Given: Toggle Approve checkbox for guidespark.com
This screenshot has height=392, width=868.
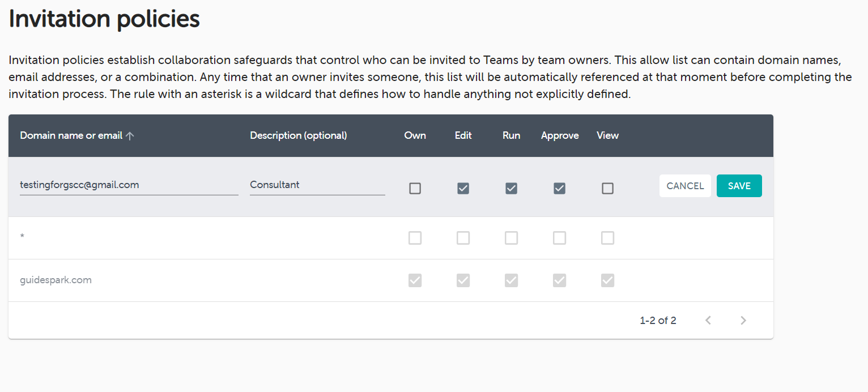Looking at the screenshot, I should point(559,280).
